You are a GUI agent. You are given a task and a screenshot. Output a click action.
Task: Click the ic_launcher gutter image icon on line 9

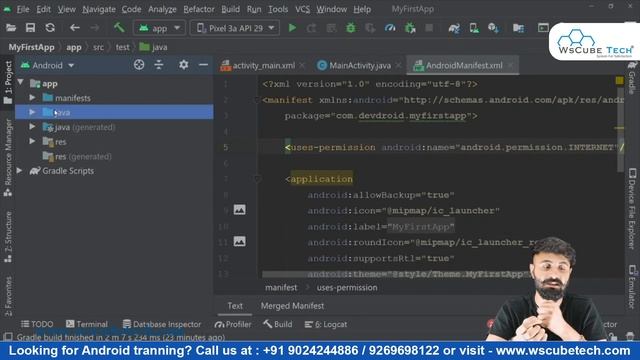point(240,210)
